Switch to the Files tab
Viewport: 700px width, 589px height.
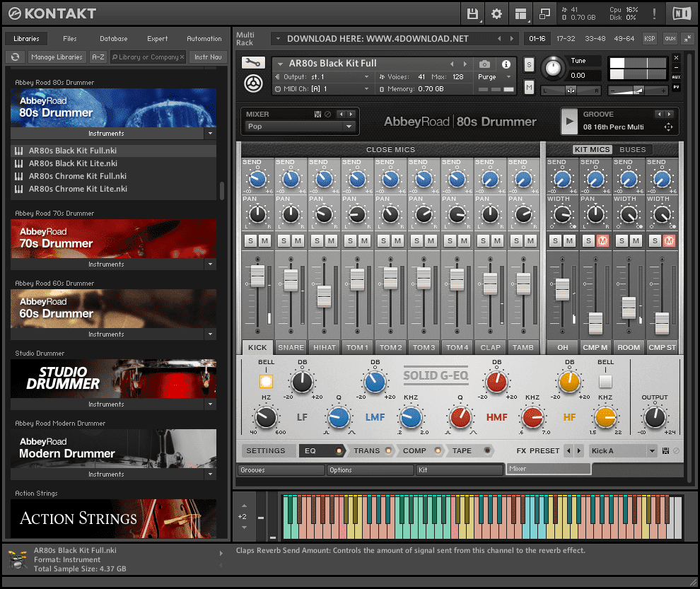click(70, 39)
